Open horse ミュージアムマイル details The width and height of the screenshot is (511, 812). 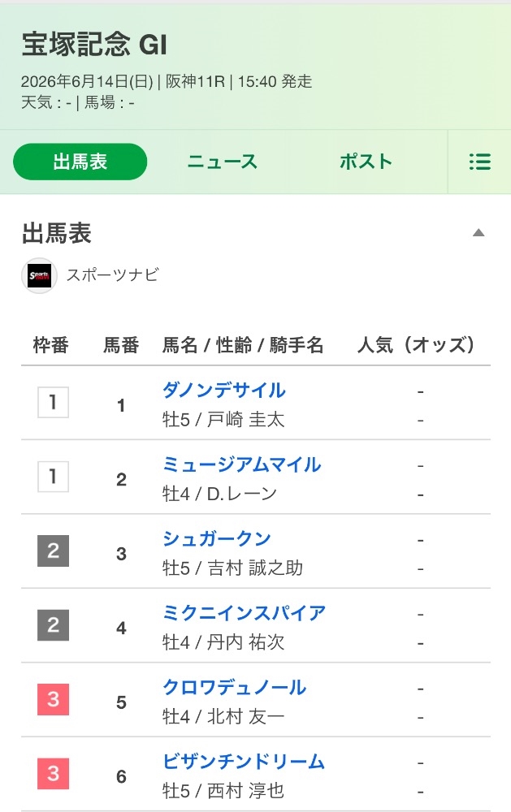[x=241, y=464]
